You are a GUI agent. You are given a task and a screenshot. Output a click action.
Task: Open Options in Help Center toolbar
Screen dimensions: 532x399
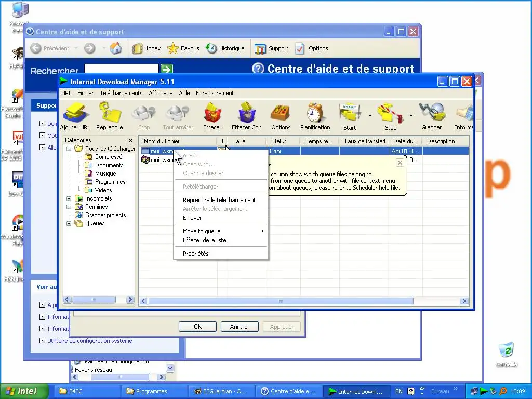312,48
